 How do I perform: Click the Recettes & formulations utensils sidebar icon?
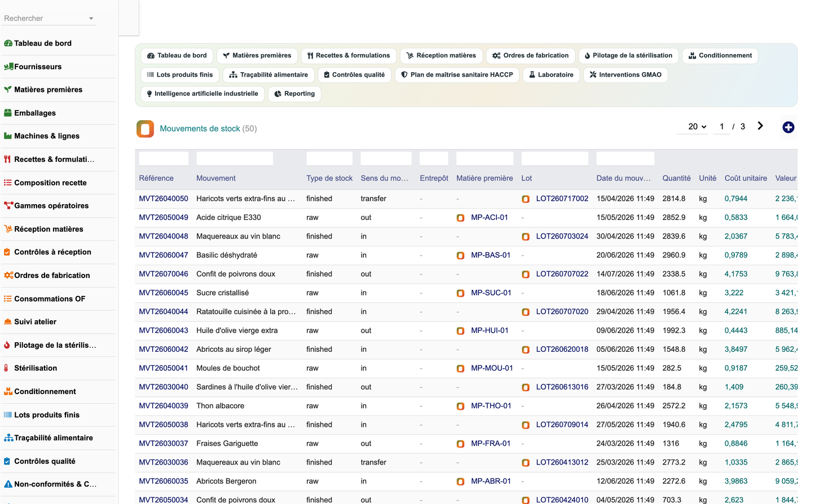(x=8, y=160)
